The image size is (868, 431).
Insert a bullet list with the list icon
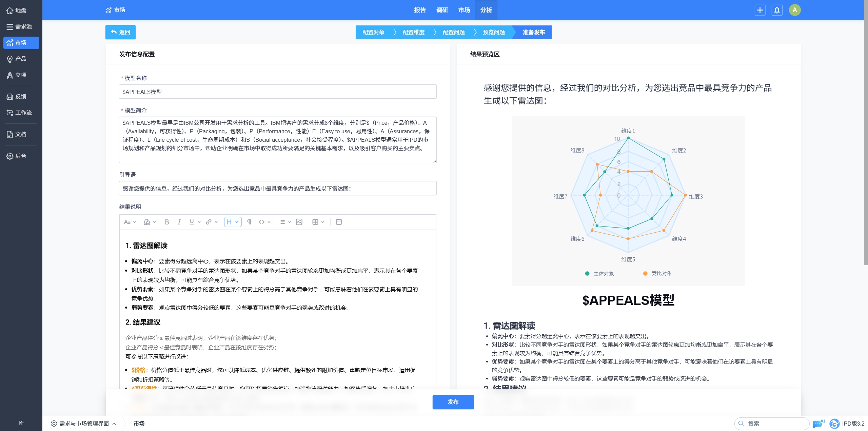[x=282, y=222]
